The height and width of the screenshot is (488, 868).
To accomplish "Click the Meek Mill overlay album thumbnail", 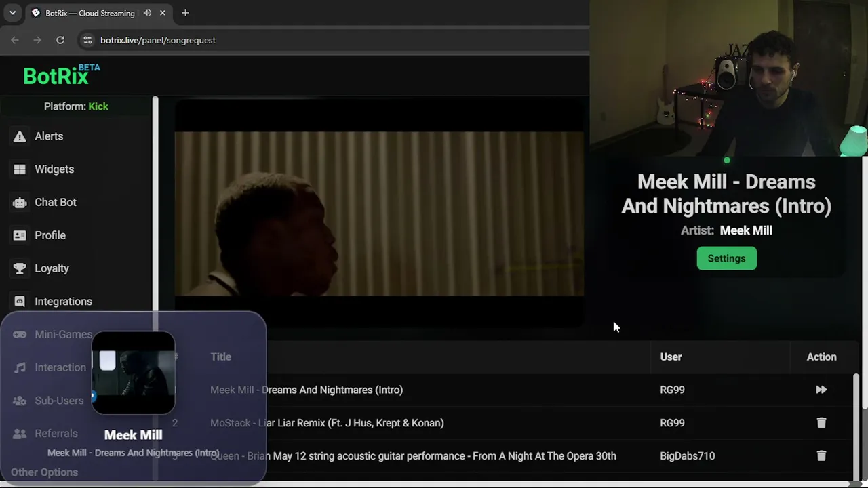I will click(134, 373).
